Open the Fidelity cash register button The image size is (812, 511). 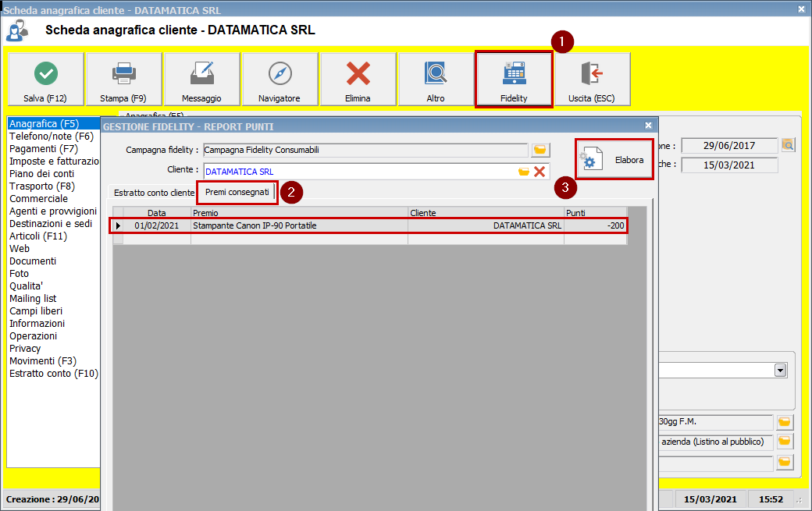click(x=514, y=79)
